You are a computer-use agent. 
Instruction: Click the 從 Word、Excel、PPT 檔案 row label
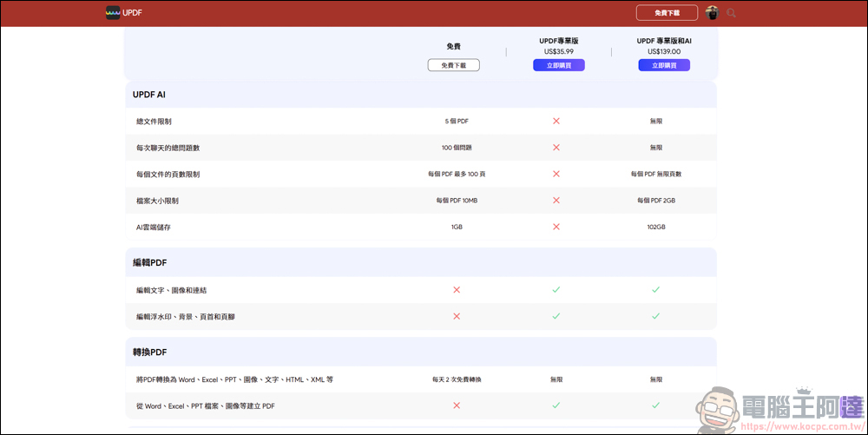coord(206,406)
